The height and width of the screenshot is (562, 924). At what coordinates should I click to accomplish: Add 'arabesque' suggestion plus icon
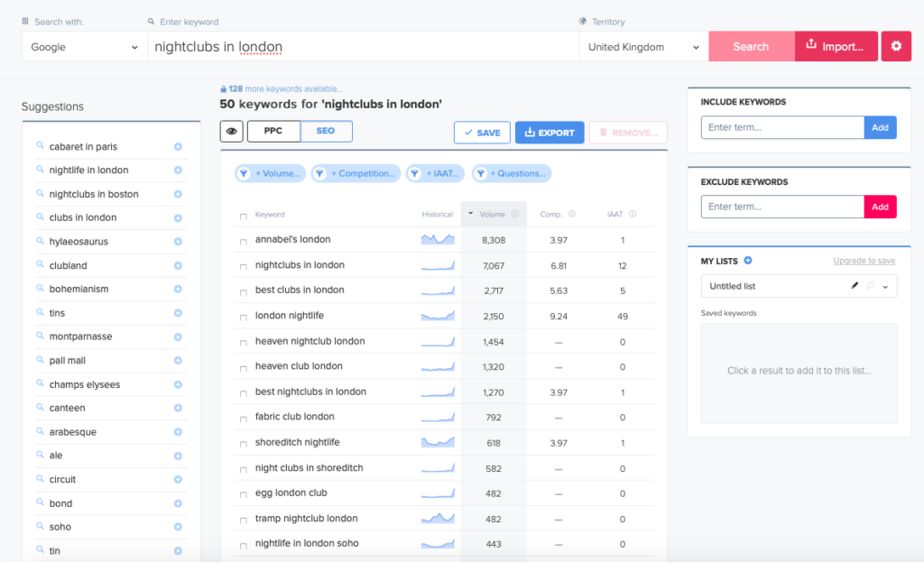(178, 432)
